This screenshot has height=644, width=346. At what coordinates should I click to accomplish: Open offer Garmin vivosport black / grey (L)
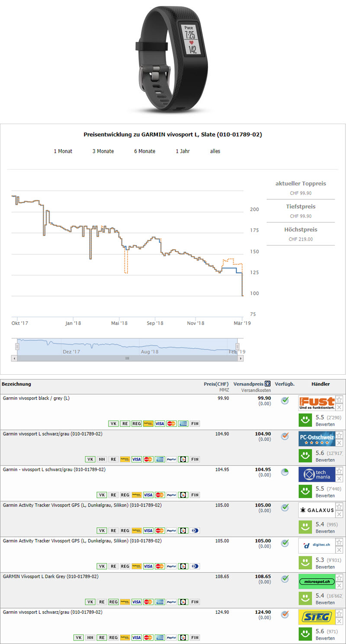36,398
